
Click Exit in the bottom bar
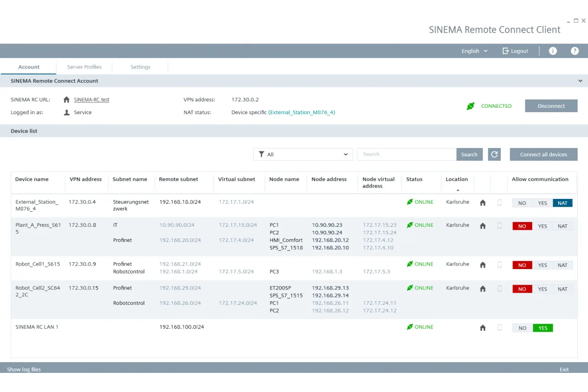[x=564, y=369]
